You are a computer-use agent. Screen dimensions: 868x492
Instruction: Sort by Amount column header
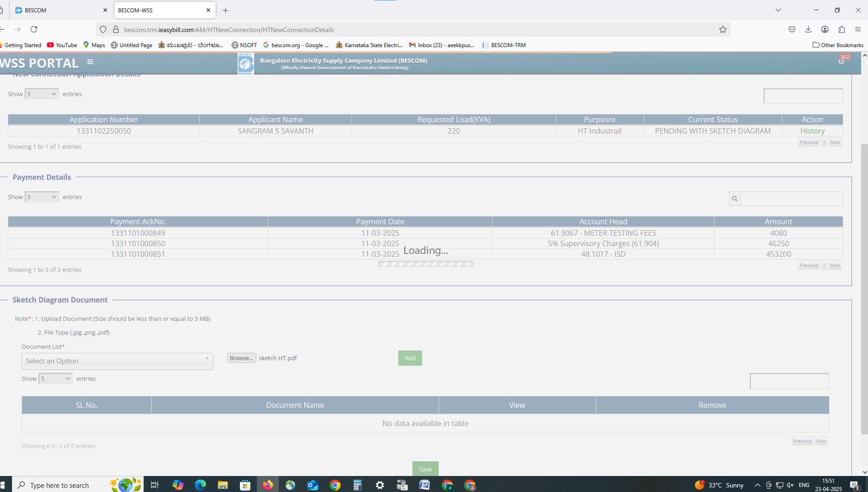click(778, 222)
